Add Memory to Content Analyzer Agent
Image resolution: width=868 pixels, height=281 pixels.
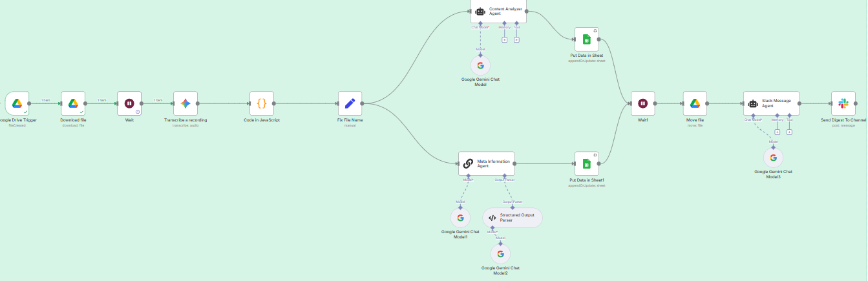coord(505,40)
